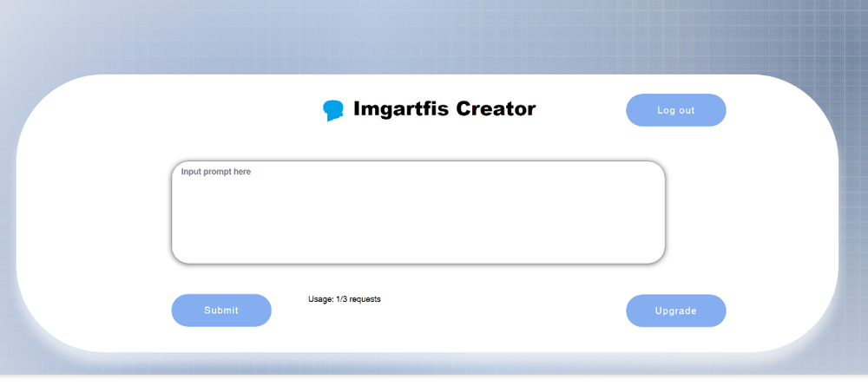Viewport: 868px width, 386px height.
Task: Click the 'Imgartfis Creator' title text
Action: 444,109
